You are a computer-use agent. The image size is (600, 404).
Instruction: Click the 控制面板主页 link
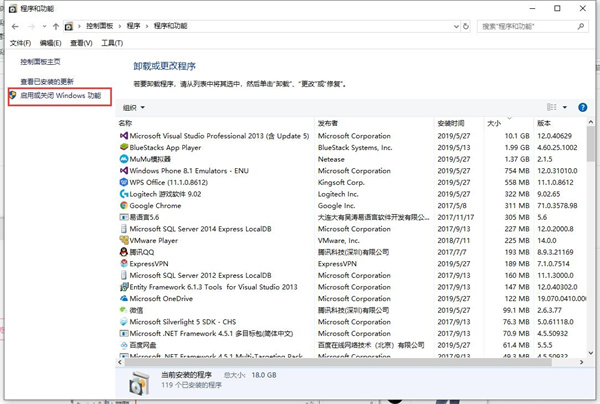click(x=41, y=62)
